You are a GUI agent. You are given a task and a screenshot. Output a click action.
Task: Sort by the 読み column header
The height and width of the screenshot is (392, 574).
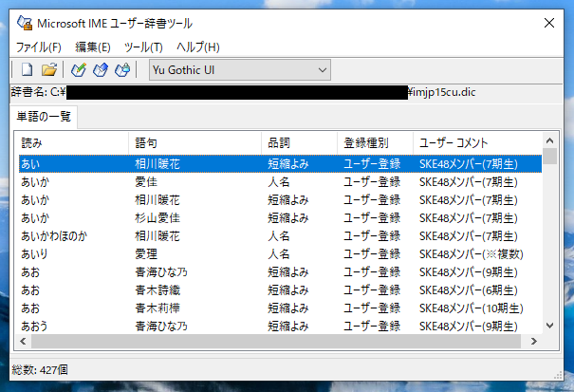(72, 142)
